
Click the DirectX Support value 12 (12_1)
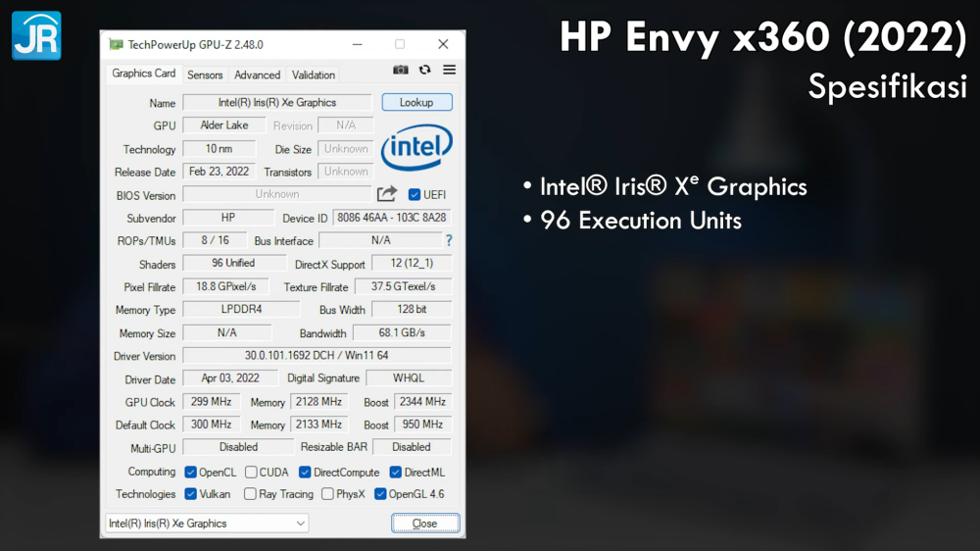[412, 264]
